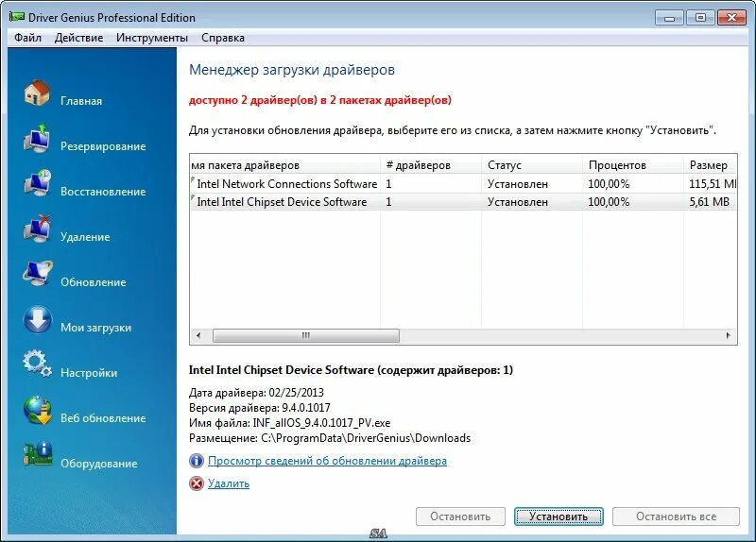This screenshot has height=542, width=756.
Task: Click file name INF_allOS_9.4.0.1017_PV.exe text
Action: pyautogui.click(x=321, y=423)
